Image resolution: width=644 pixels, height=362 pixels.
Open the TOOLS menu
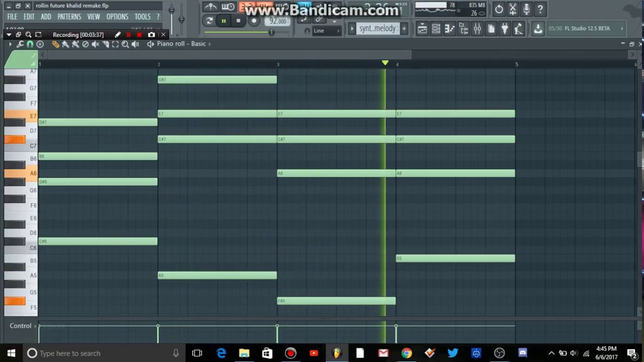click(142, 17)
